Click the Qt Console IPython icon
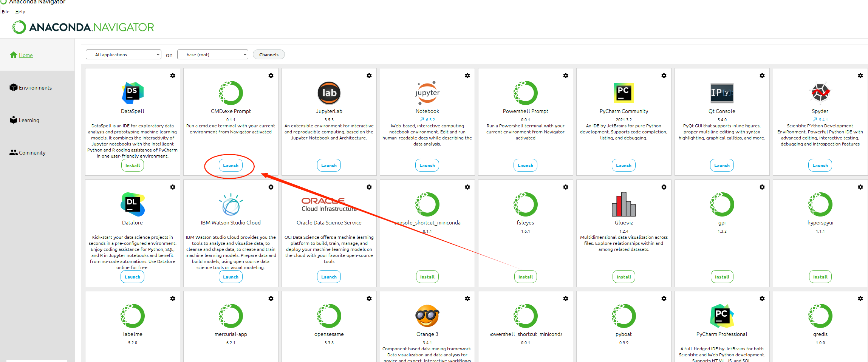 pyautogui.click(x=722, y=93)
